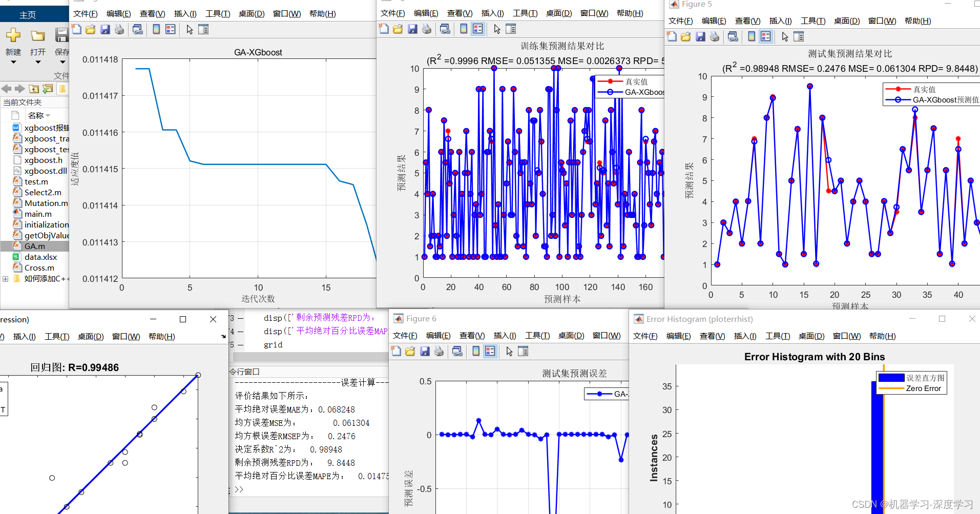Click New Figure icon in GA-XGboost window
The image size is (980, 514).
76,29
